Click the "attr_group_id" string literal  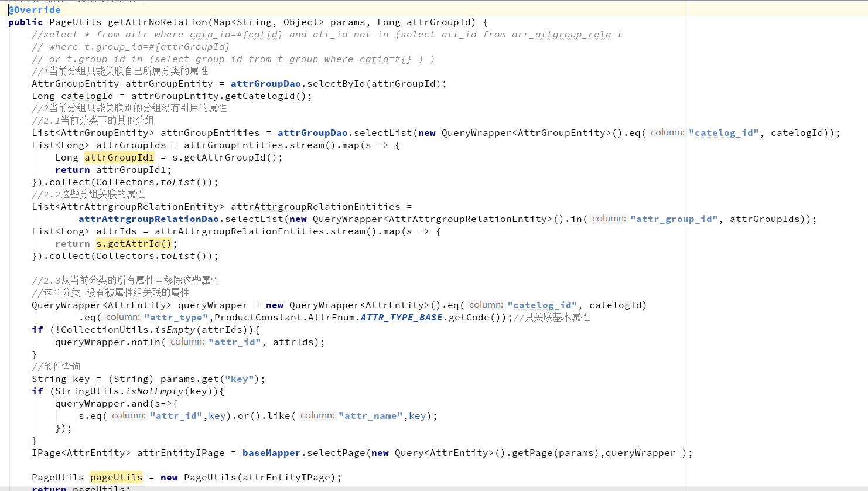pos(674,219)
